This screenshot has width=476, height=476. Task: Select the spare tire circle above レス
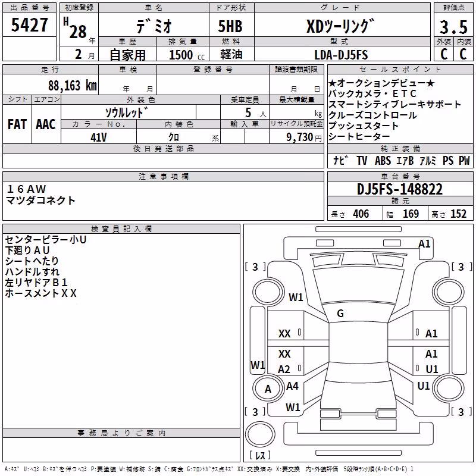tap(260, 434)
